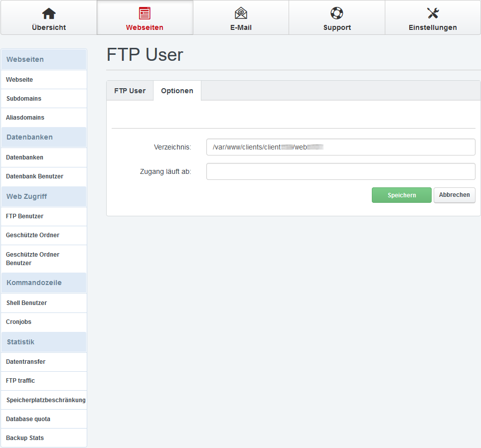Go to Aliasdomains in sidebar

tap(25, 118)
